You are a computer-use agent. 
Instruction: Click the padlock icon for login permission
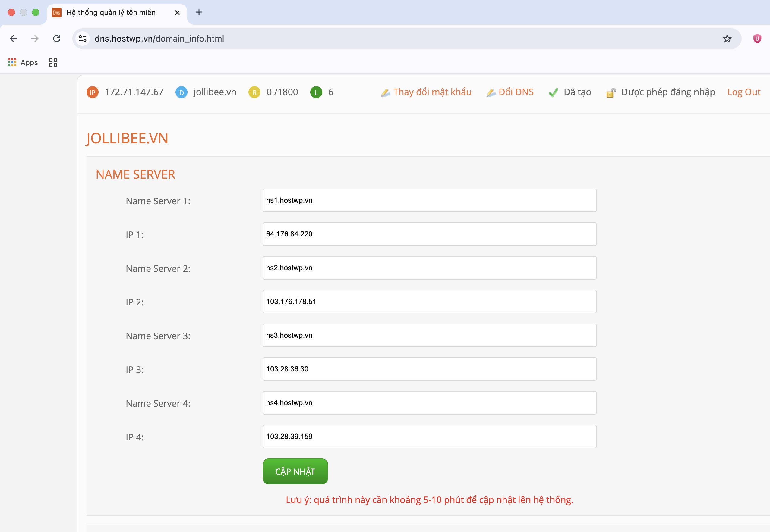coord(611,93)
